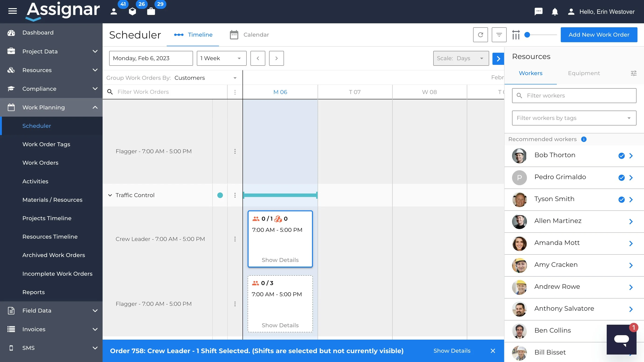Adjust the timeline zoom slider handle
Screen dimensions: 644x362
[x=527, y=35]
